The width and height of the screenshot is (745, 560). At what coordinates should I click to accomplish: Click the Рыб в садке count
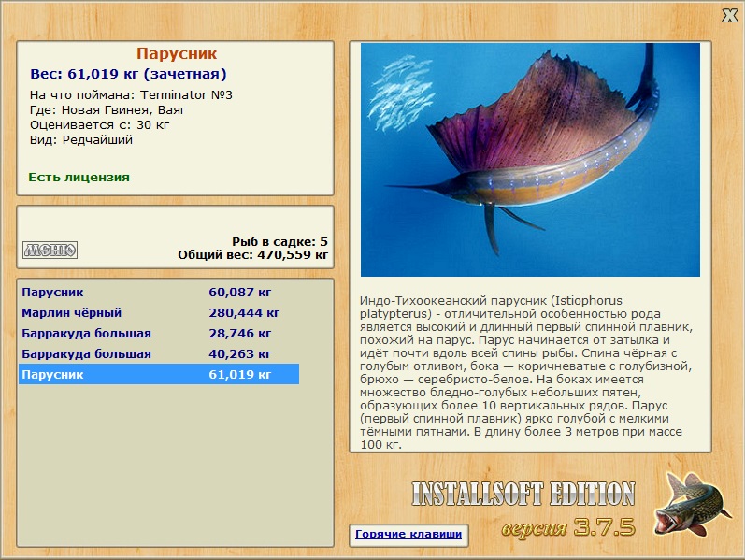click(279, 241)
